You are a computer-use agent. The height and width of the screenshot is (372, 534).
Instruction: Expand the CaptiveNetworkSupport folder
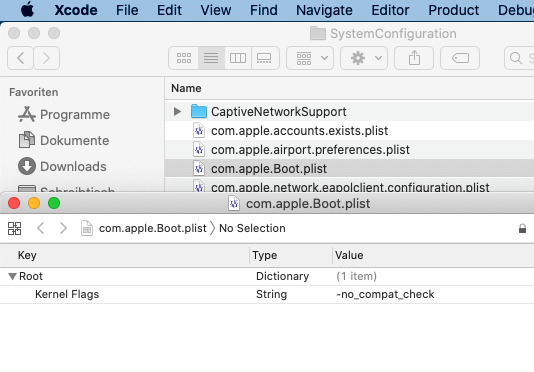(x=177, y=111)
